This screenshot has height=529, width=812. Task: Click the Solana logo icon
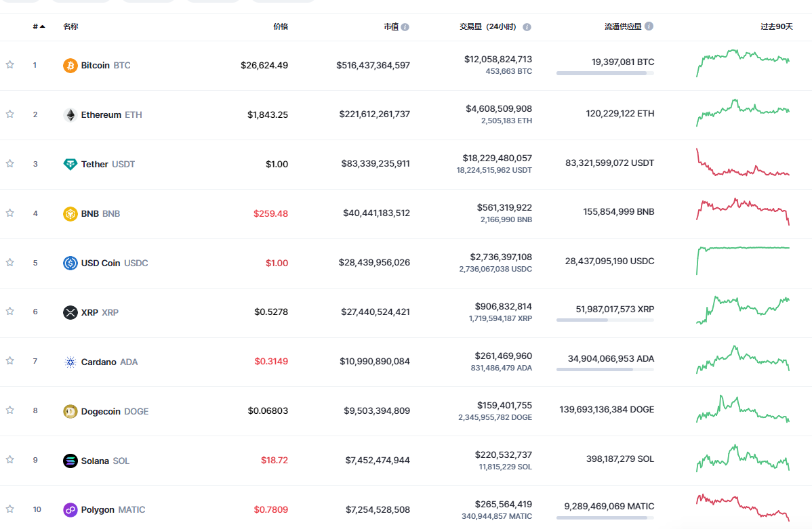pos(70,461)
